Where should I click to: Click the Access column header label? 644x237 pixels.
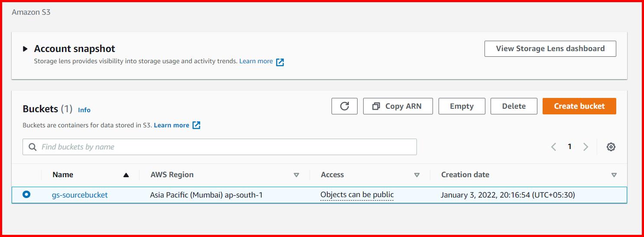pyautogui.click(x=332, y=175)
